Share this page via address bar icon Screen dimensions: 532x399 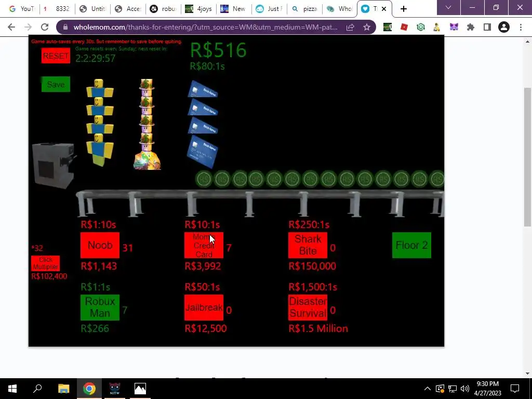350,27
